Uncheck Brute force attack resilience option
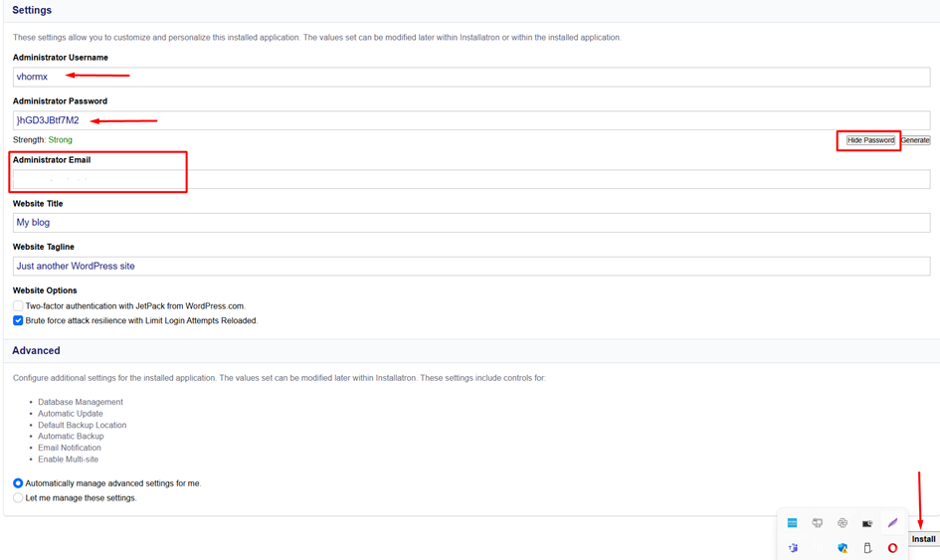The width and height of the screenshot is (940, 560). [x=18, y=321]
